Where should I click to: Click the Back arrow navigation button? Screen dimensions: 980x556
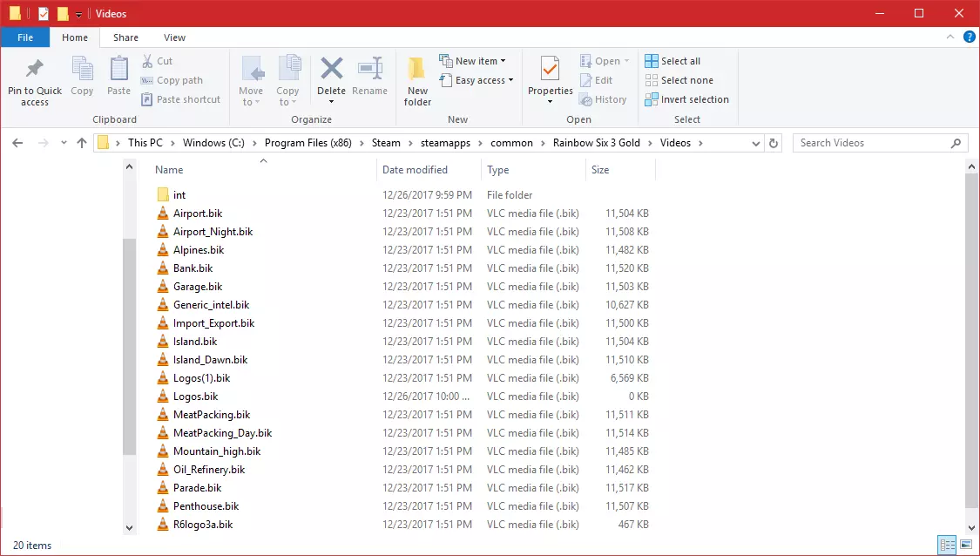(17, 143)
